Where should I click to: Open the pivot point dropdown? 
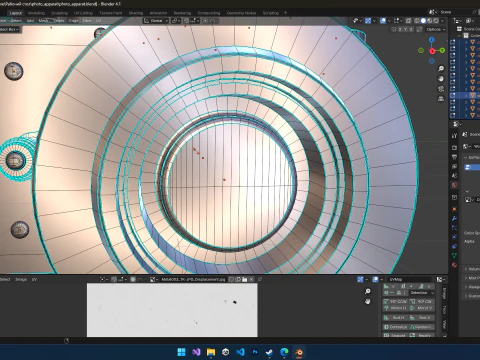pos(175,21)
